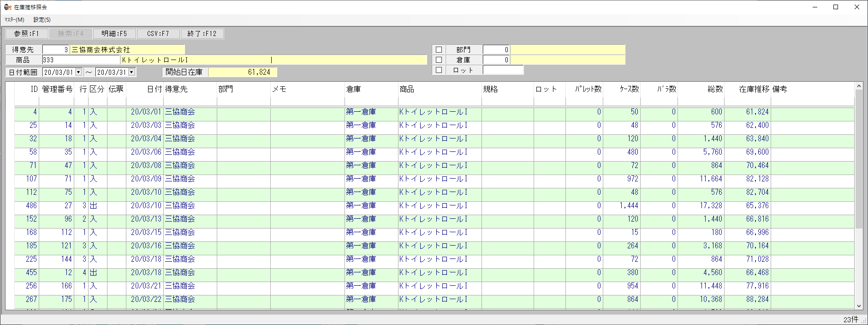Screen dimensions: 868x325
Task: Export with the CSV:F7 button
Action: click(x=158, y=34)
